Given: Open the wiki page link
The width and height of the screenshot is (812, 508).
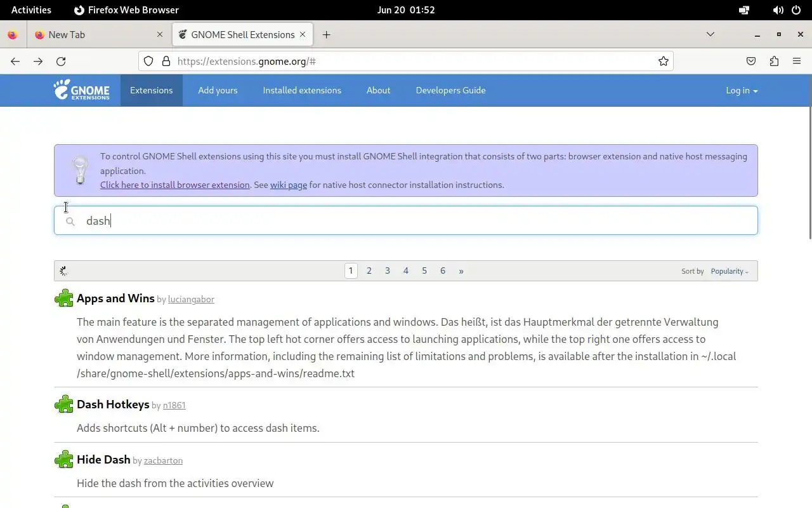Looking at the screenshot, I should pyautogui.click(x=289, y=185).
